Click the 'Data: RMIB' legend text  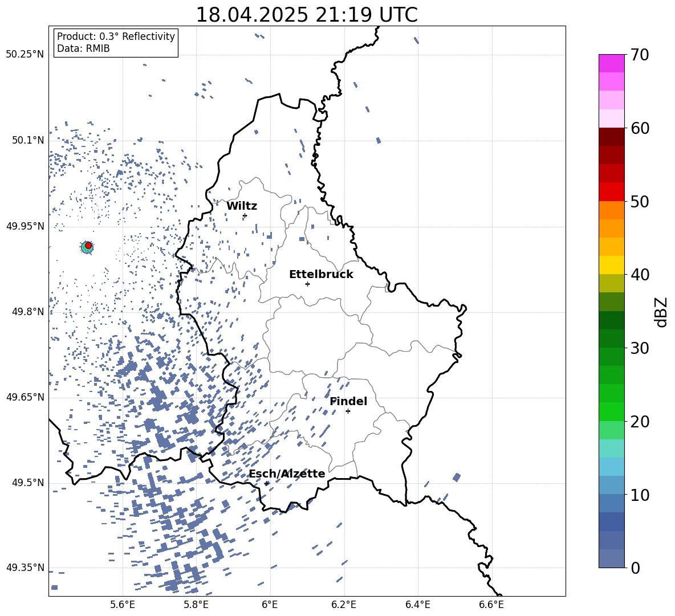click(83, 48)
